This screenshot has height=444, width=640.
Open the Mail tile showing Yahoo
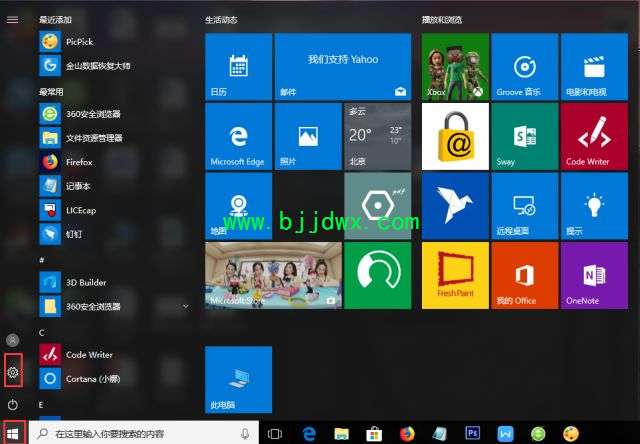(x=343, y=67)
